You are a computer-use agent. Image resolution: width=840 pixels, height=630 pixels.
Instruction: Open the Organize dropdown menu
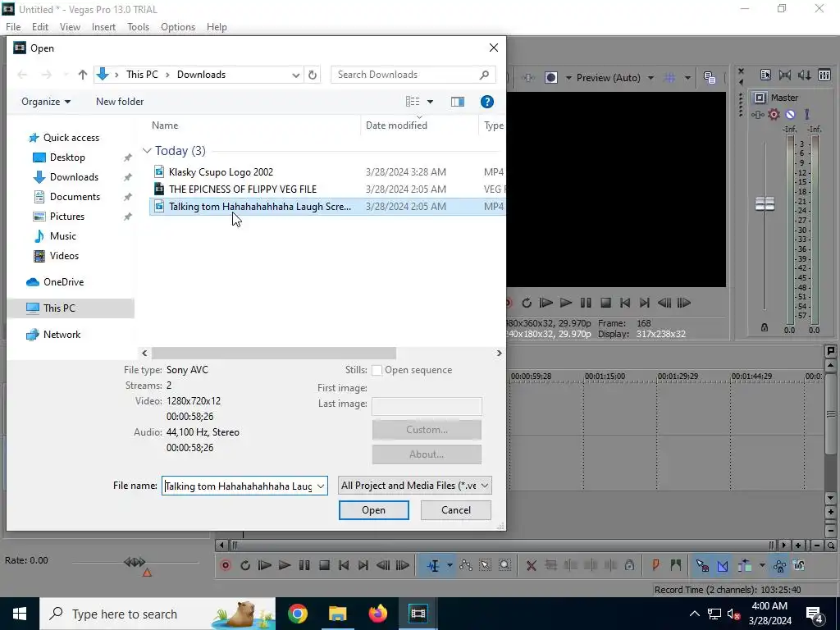point(46,101)
